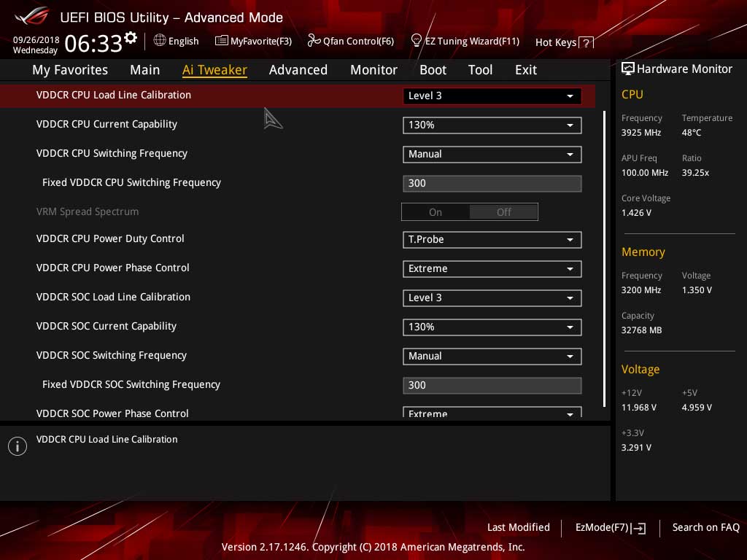
Task: Select VDDCR SOC Load Line Calibration label
Action: pos(113,297)
